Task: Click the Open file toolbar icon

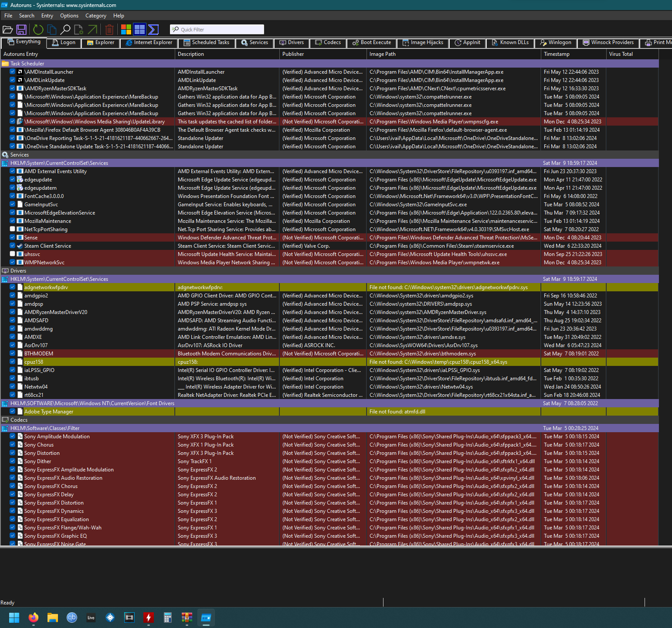Action: click(7, 30)
